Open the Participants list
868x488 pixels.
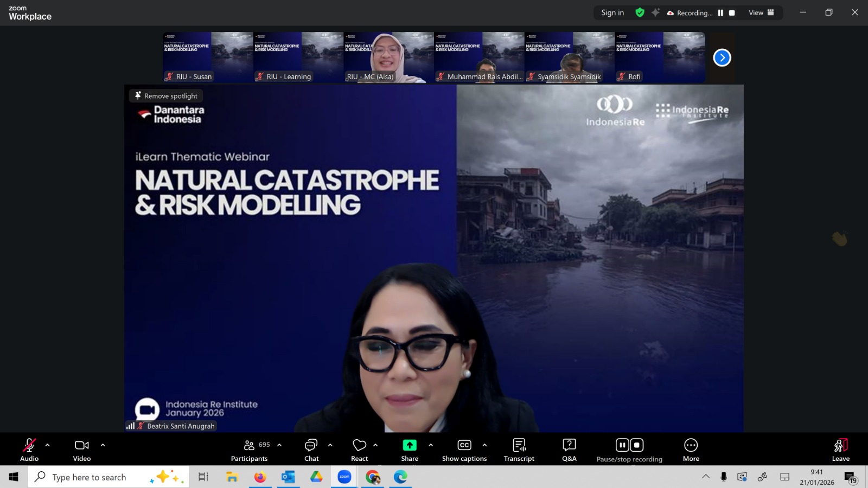point(249,450)
